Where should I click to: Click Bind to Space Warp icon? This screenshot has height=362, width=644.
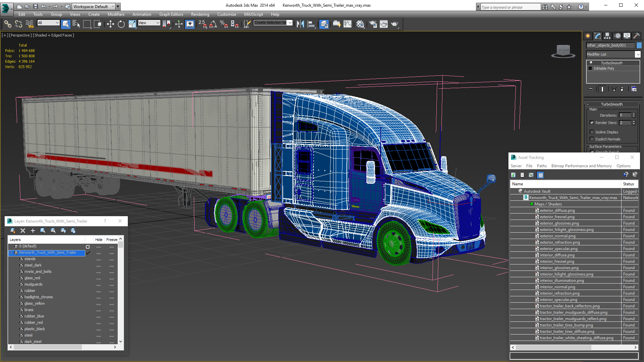tap(30, 24)
